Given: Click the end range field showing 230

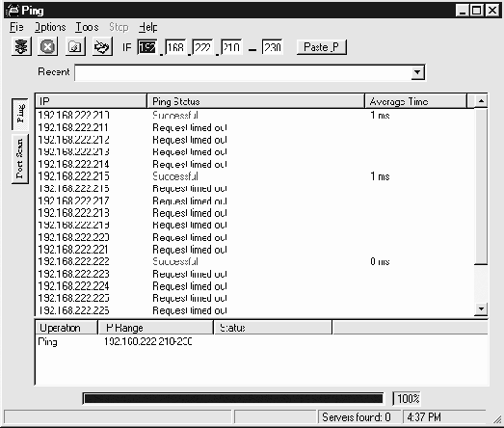Looking at the screenshot, I should (273, 47).
